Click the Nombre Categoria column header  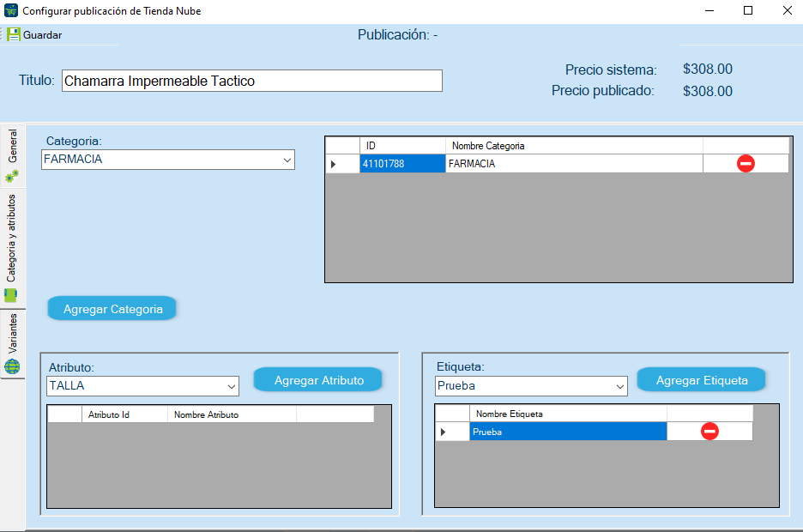[x=574, y=146]
